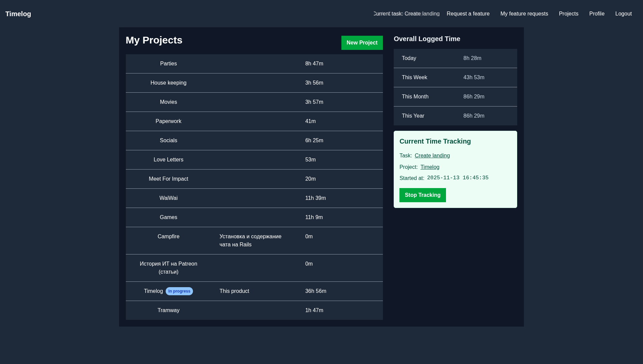Viewport: 643px width, 364px height.
Task: Open 'My feature requests' page
Action: pyautogui.click(x=524, y=14)
